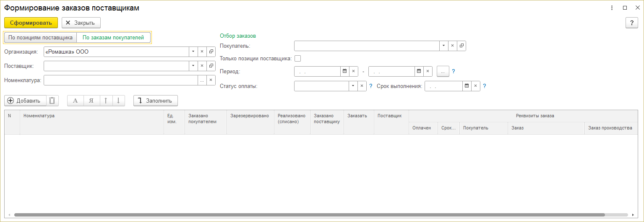The image size is (644, 222).
Task: Click the Номенклатура column header
Action: pyautogui.click(x=92, y=122)
